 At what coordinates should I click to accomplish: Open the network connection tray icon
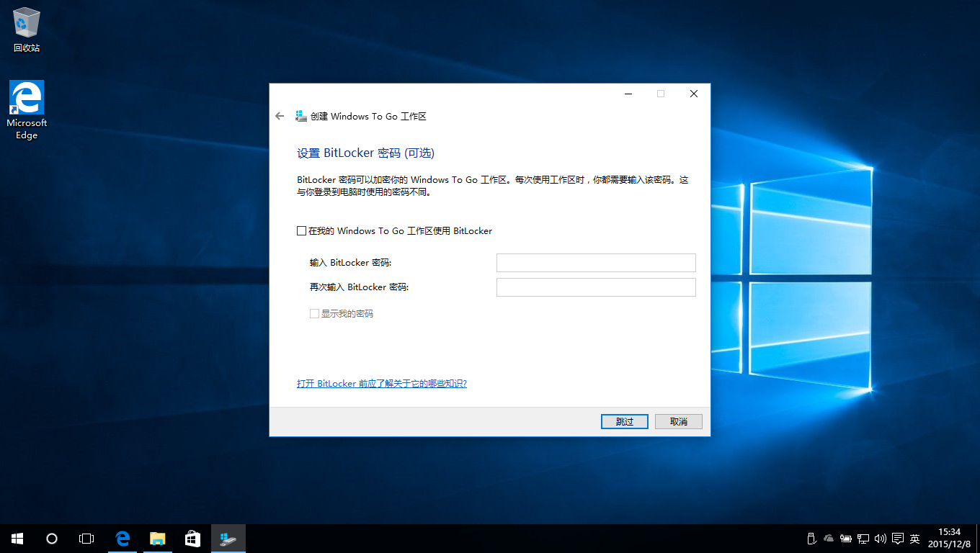coord(863,539)
